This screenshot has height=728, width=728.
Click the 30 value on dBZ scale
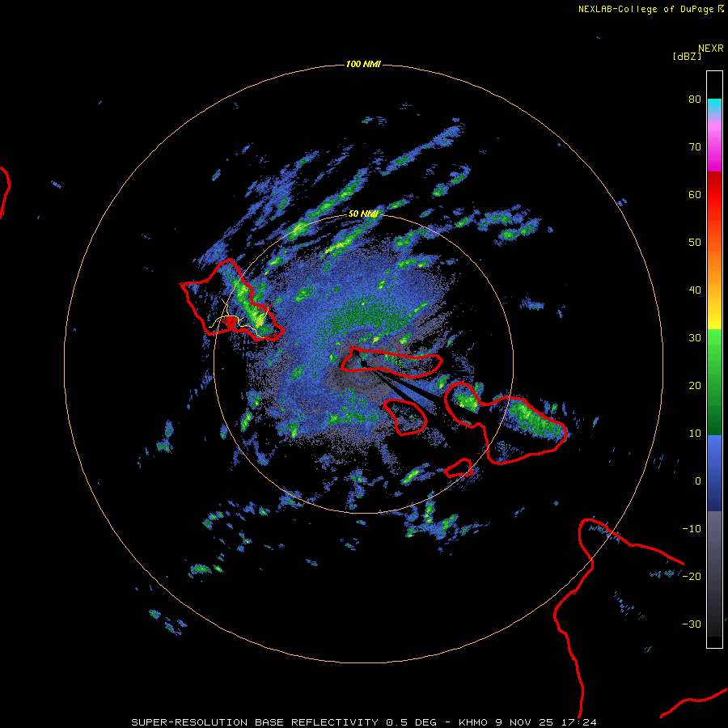click(695, 338)
